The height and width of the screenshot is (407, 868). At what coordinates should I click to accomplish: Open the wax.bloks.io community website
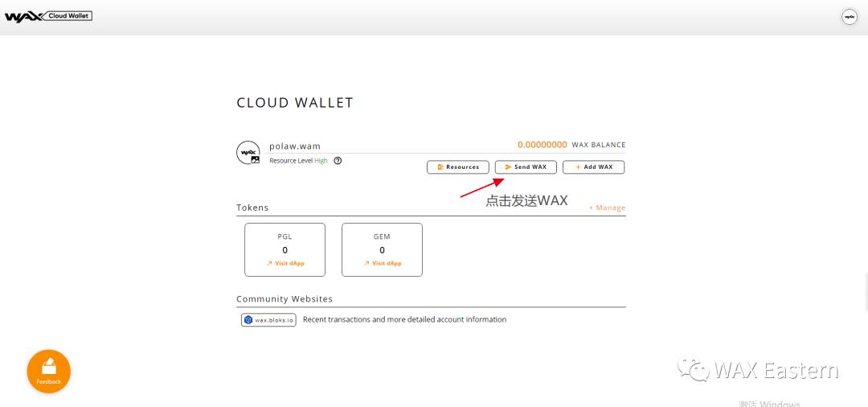coord(268,319)
